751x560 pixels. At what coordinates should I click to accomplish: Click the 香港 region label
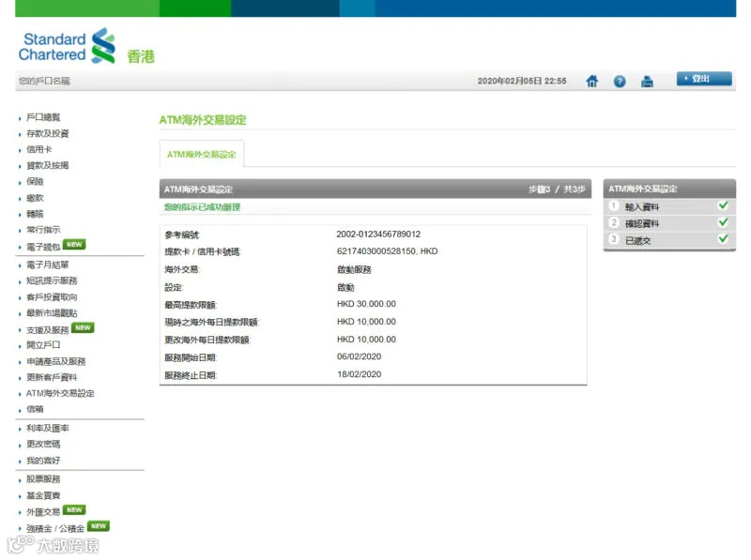click(x=141, y=56)
